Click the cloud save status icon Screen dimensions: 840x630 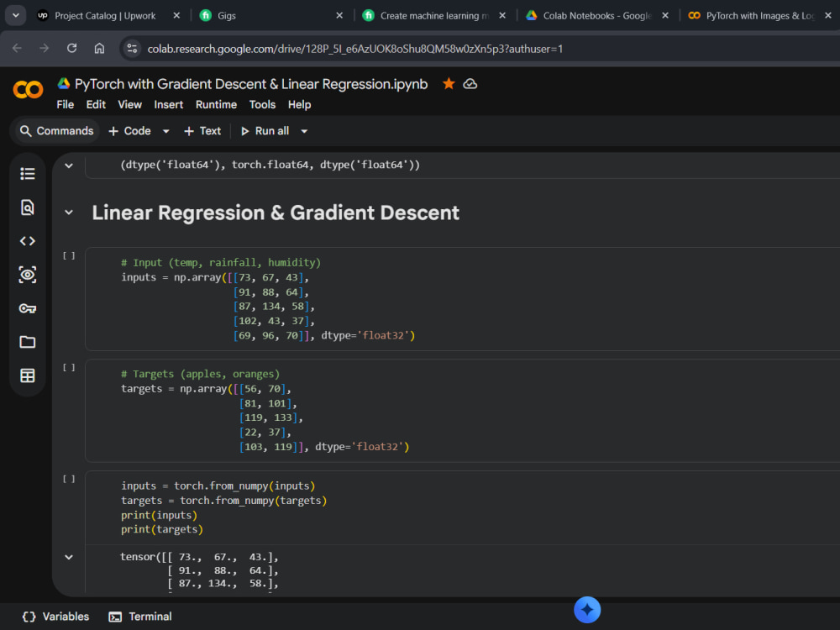470,84
